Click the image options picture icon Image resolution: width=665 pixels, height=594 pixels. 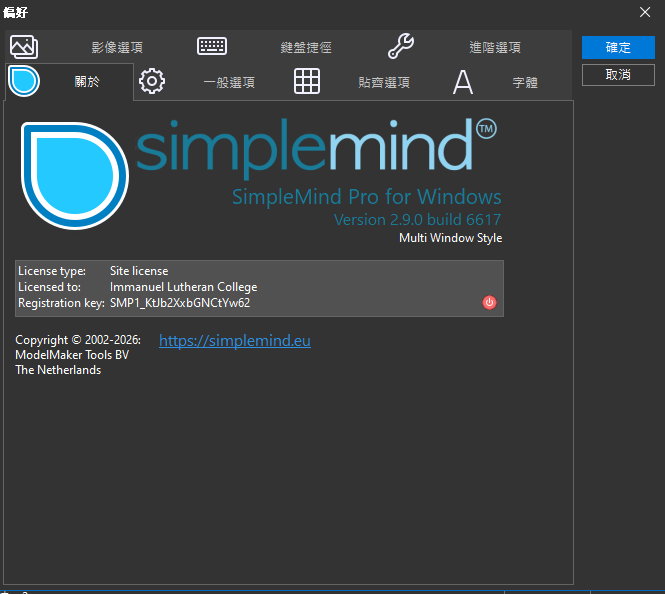coord(23,47)
